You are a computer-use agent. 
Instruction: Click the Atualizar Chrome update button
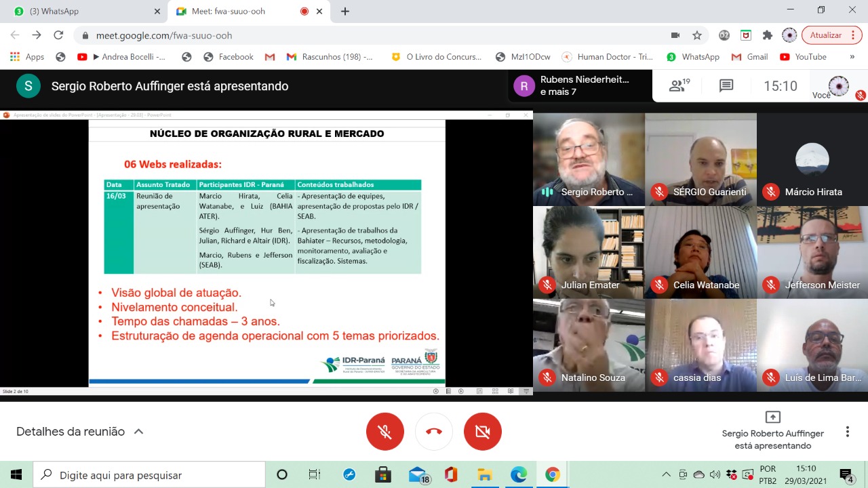point(825,35)
